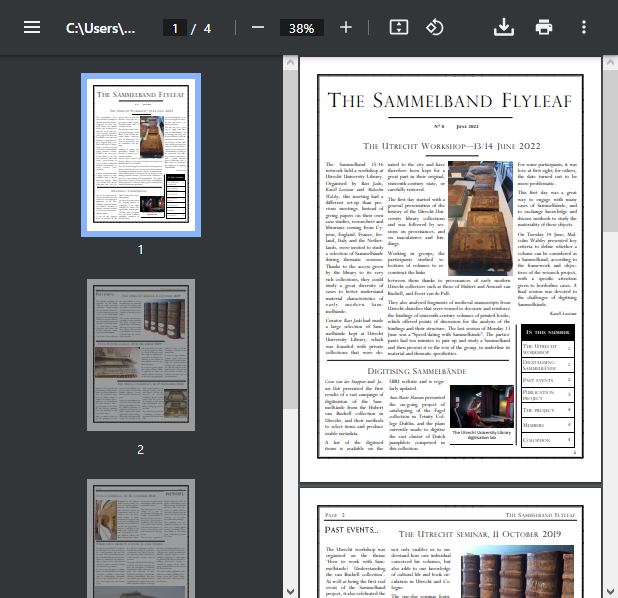Click the total pages '4' indicator

coord(207,28)
